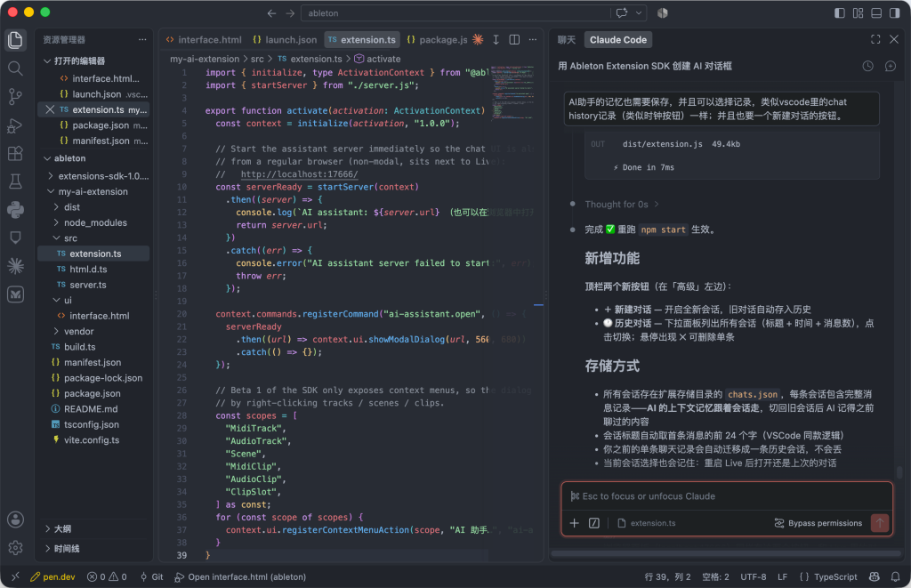Start a new chat session icon
The width and height of the screenshot is (911, 588).
(x=890, y=66)
